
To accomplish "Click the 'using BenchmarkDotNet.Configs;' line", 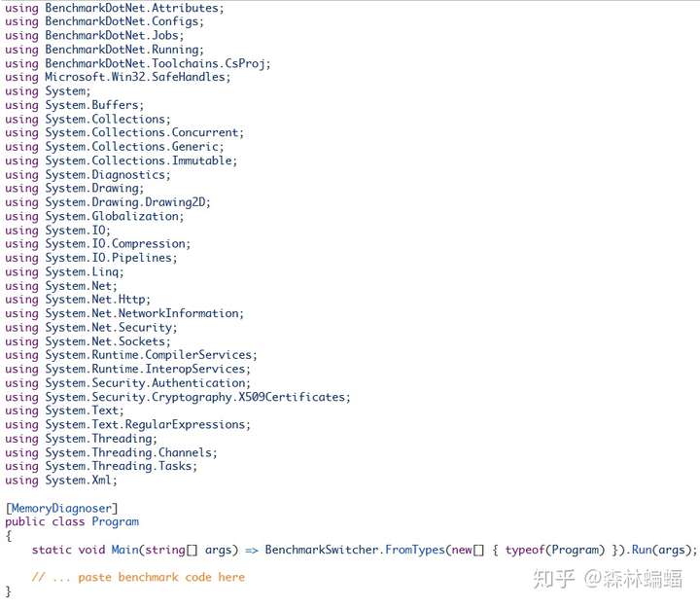I will [x=104, y=21].
